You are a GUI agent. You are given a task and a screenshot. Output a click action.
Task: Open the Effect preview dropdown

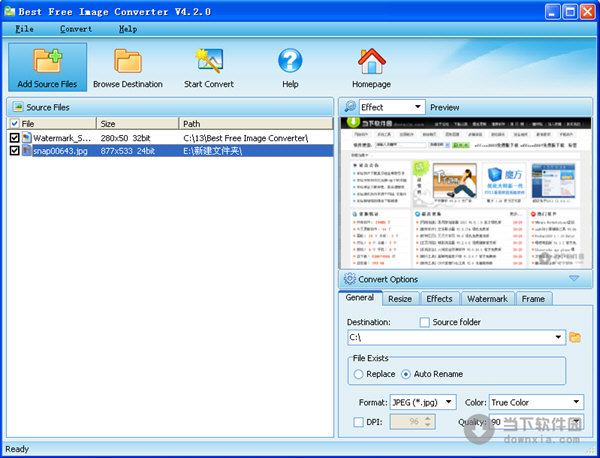(x=418, y=107)
